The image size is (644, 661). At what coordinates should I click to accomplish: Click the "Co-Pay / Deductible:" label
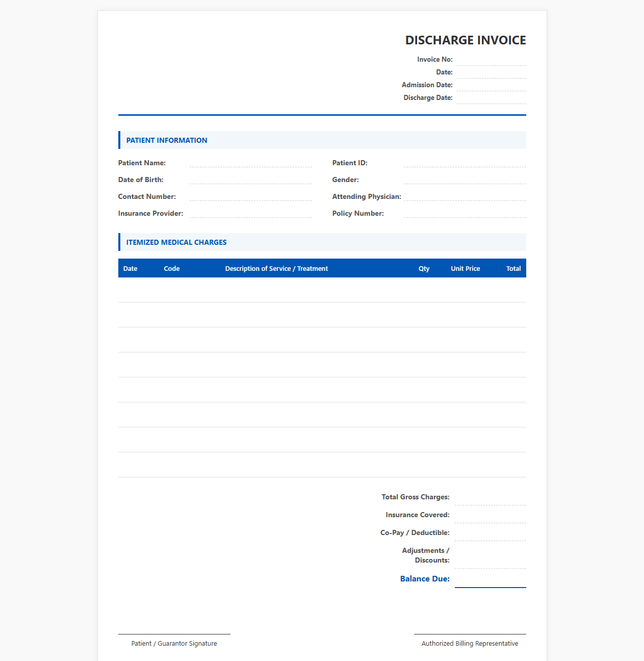[x=415, y=532]
